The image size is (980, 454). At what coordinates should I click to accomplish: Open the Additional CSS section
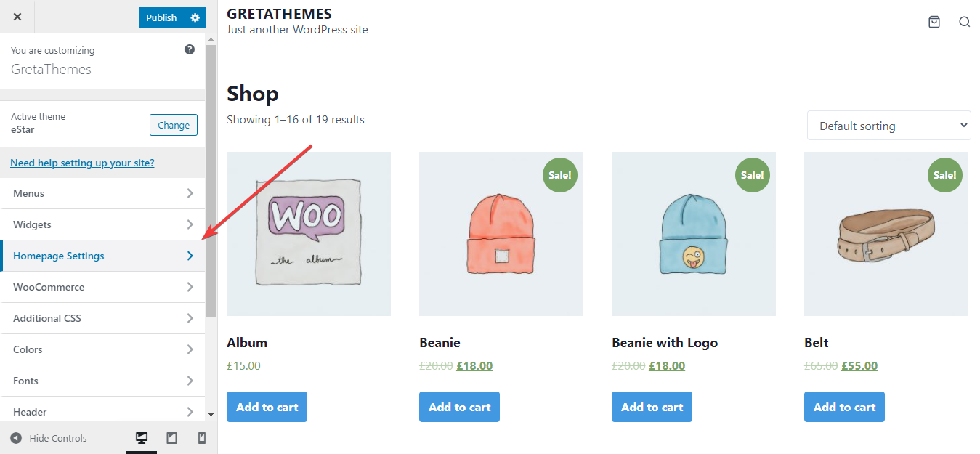click(102, 318)
